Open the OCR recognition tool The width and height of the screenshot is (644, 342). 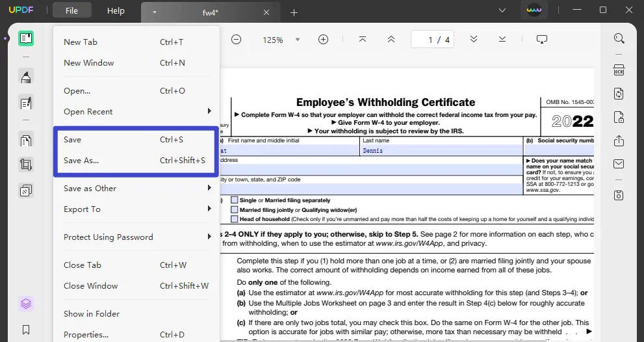[x=619, y=70]
